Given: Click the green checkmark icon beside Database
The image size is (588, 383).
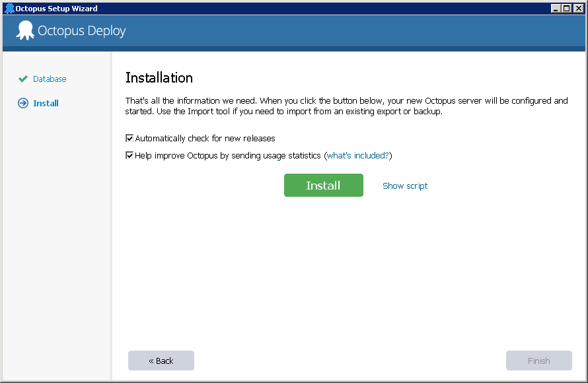Looking at the screenshot, I should click(23, 79).
